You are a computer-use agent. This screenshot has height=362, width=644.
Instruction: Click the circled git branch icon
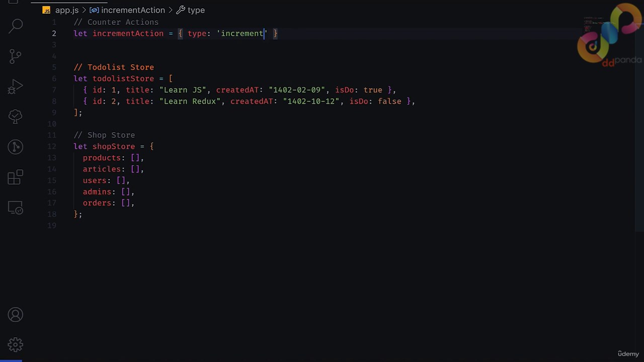(x=16, y=147)
